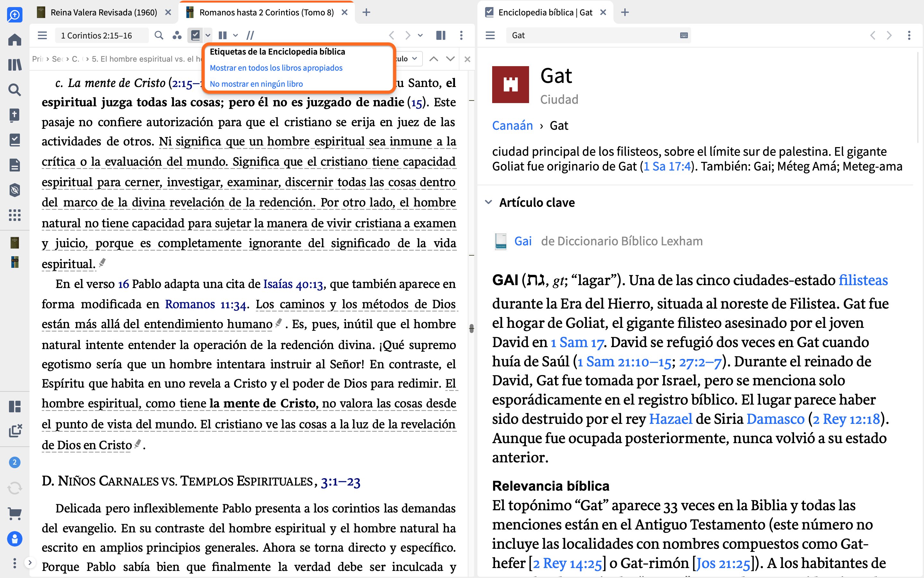Click the Enciclopedia panel vertical scrollbar
This screenshot has height=578, width=924.
point(918,98)
